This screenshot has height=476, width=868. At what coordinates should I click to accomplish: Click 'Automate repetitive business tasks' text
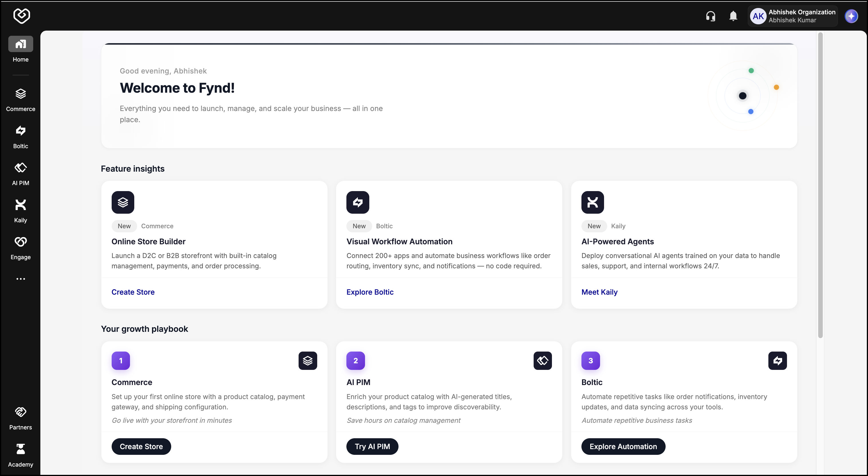(x=636, y=421)
